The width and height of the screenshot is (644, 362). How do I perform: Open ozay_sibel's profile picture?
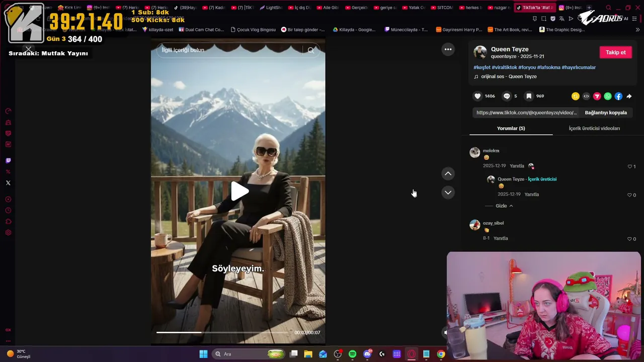point(475,225)
